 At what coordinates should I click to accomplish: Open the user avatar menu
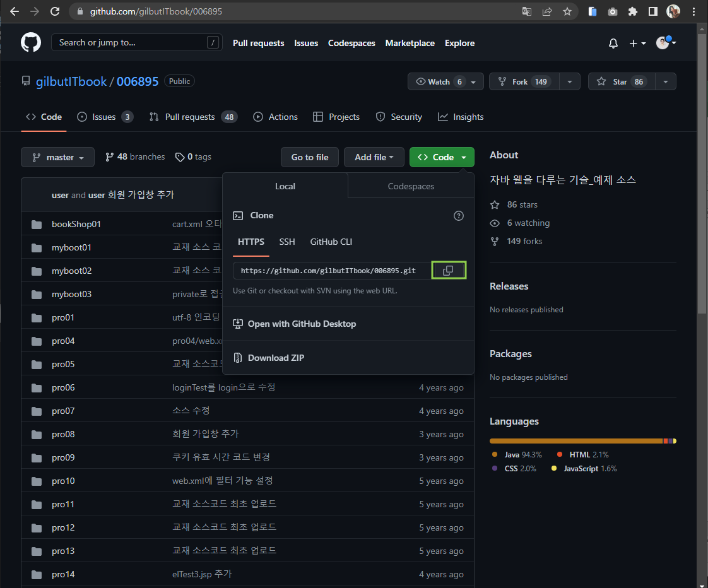(666, 43)
